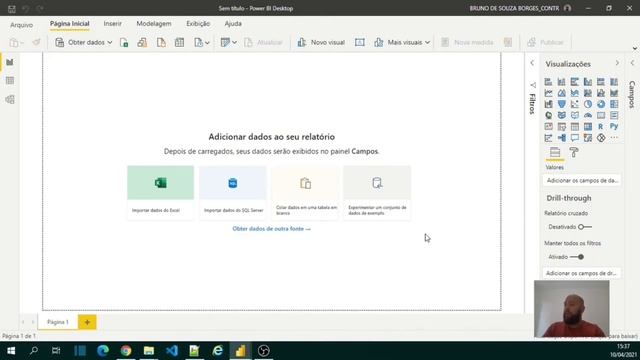The height and width of the screenshot is (360, 640).
Task: Open File Explorer from taskbar
Action: (149, 351)
